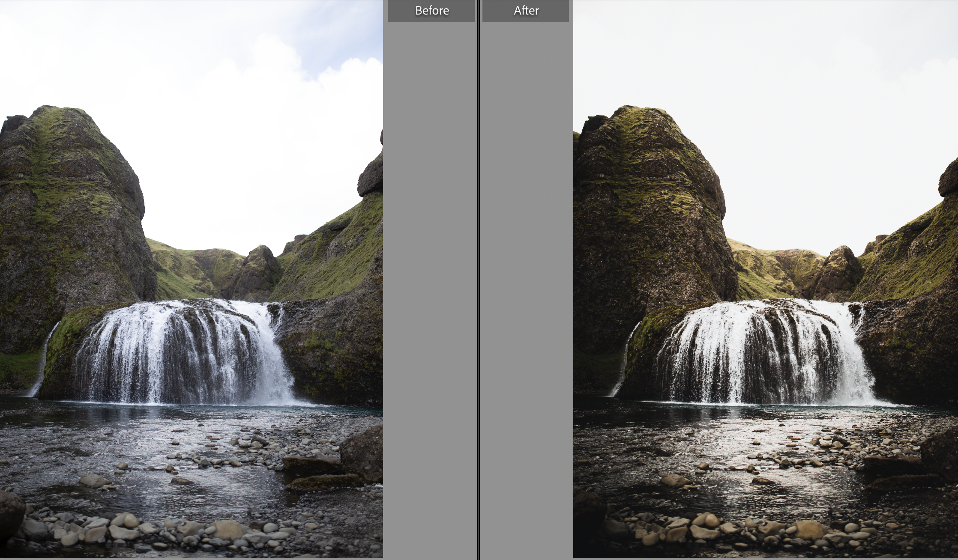The height and width of the screenshot is (560, 958).
Task: Select the Before waterfall photo
Action: pyautogui.click(x=192, y=279)
